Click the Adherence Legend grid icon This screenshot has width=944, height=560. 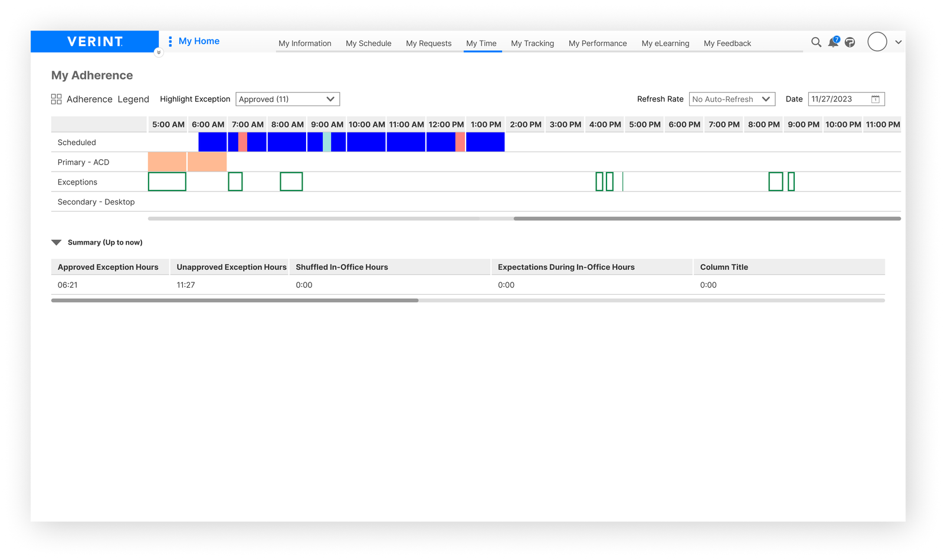coord(56,99)
